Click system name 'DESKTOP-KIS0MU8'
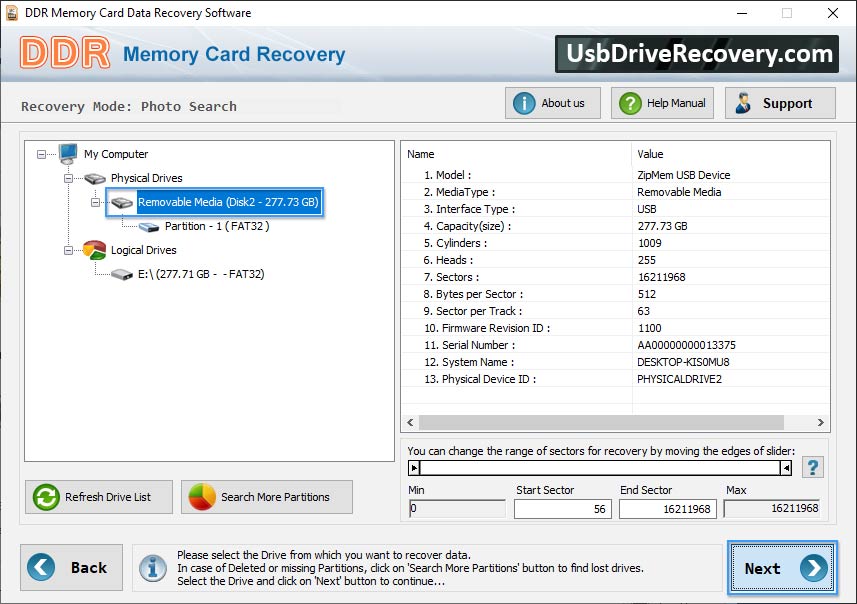857x604 pixels. click(x=683, y=362)
